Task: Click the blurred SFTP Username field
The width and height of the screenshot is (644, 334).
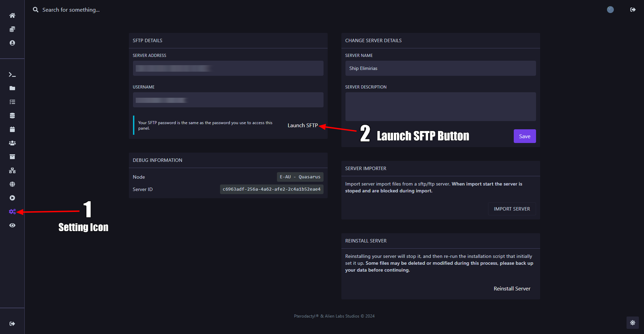Action: coord(228,100)
